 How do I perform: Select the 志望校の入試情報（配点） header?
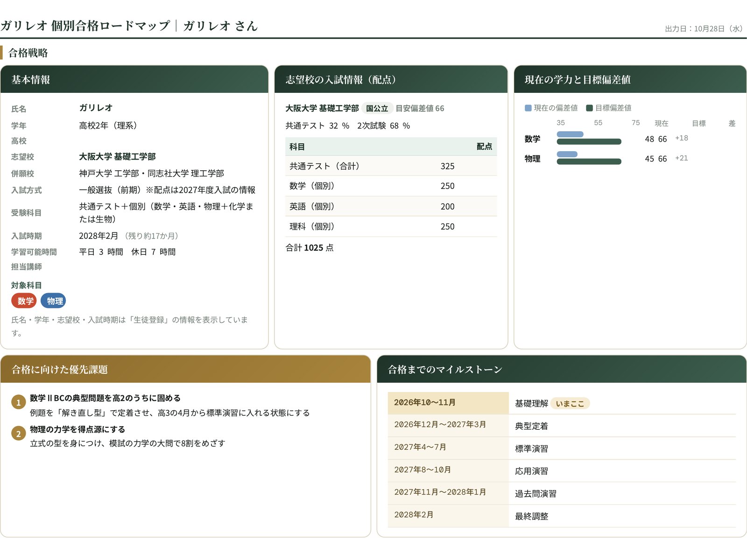click(x=391, y=79)
